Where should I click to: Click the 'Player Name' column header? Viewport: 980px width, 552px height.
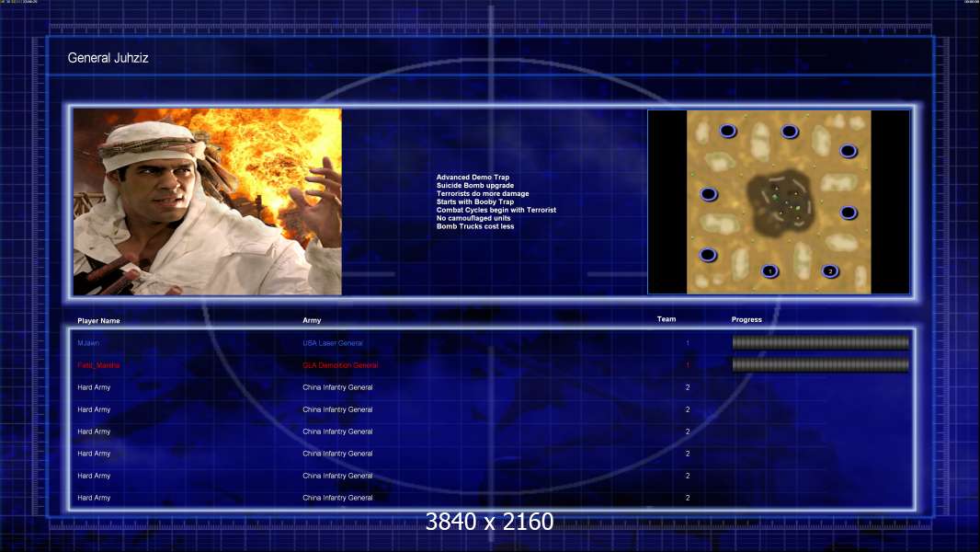click(98, 321)
